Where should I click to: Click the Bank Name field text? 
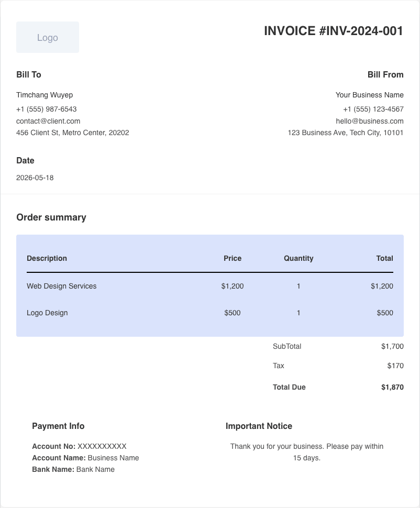pyautogui.click(x=73, y=469)
